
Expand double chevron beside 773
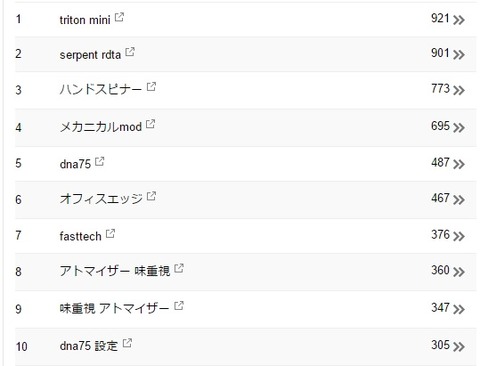pos(459,90)
